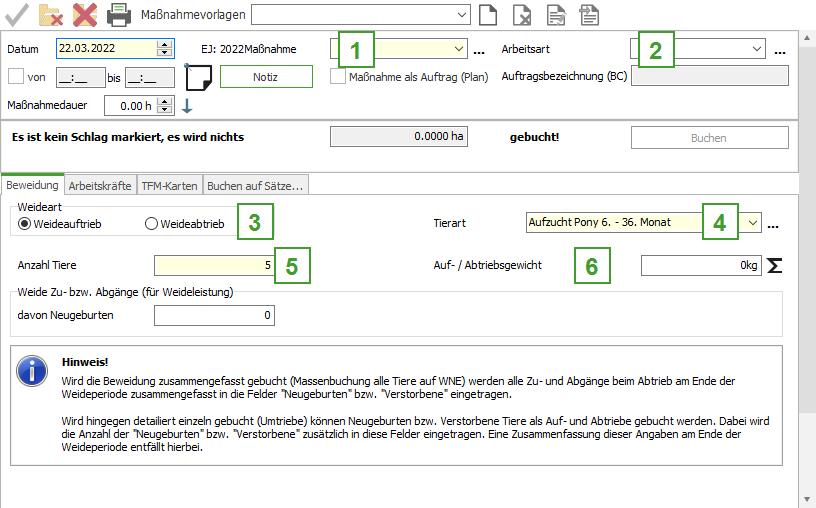Click the folder with red X icon

[x=51, y=14]
